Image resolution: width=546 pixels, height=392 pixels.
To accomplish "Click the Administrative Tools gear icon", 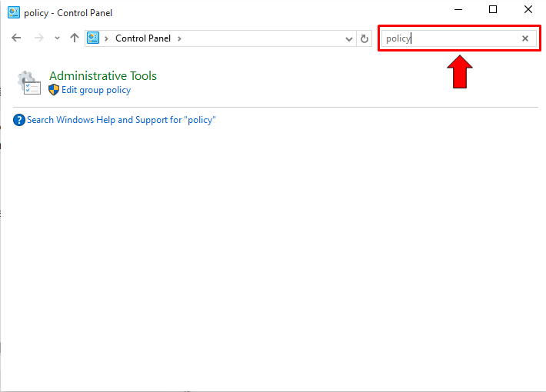I will tap(28, 82).
